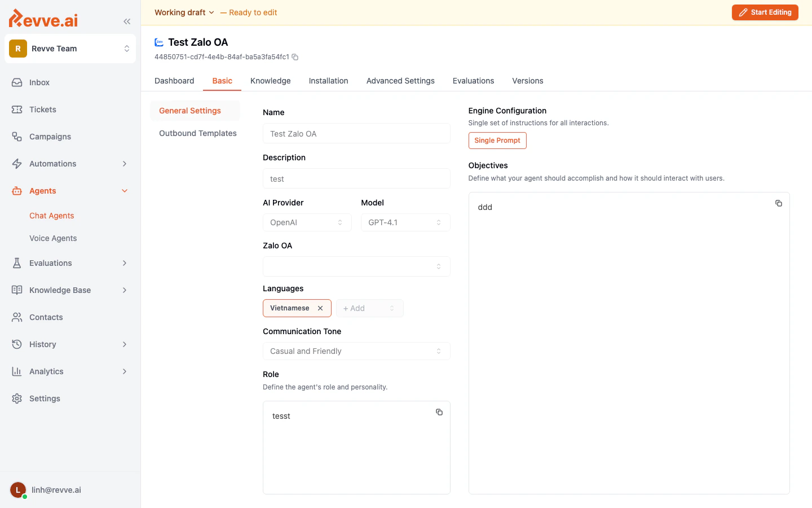
Task: Open the Model dropdown showing GPT-4.1
Action: point(405,222)
